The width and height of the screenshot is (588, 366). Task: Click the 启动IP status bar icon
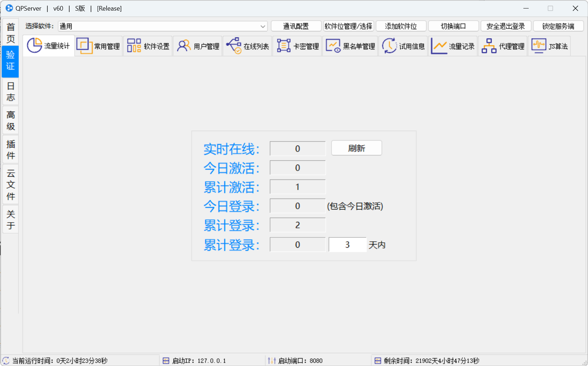coord(166,360)
